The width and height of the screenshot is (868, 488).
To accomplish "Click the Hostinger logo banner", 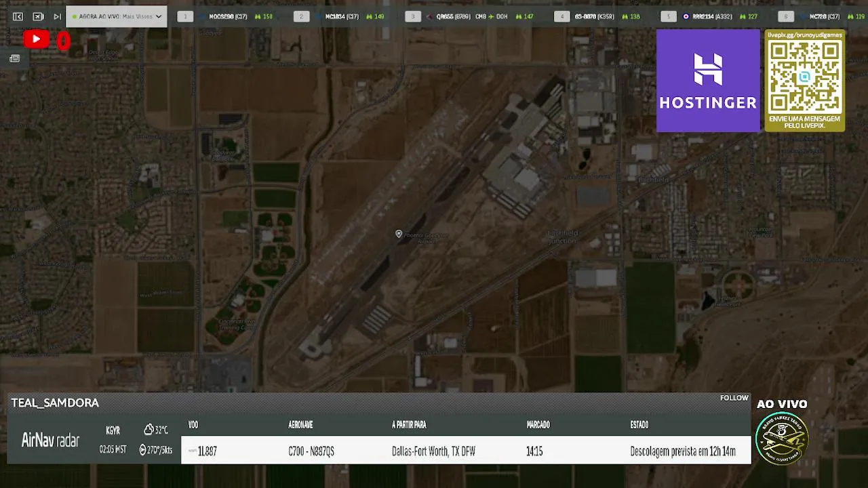I will point(708,81).
